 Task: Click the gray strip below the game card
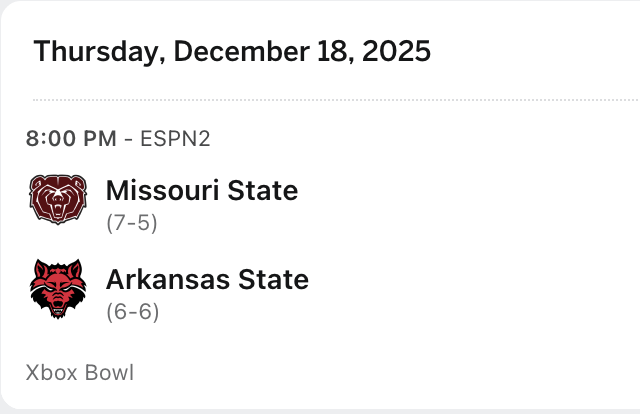point(320,411)
